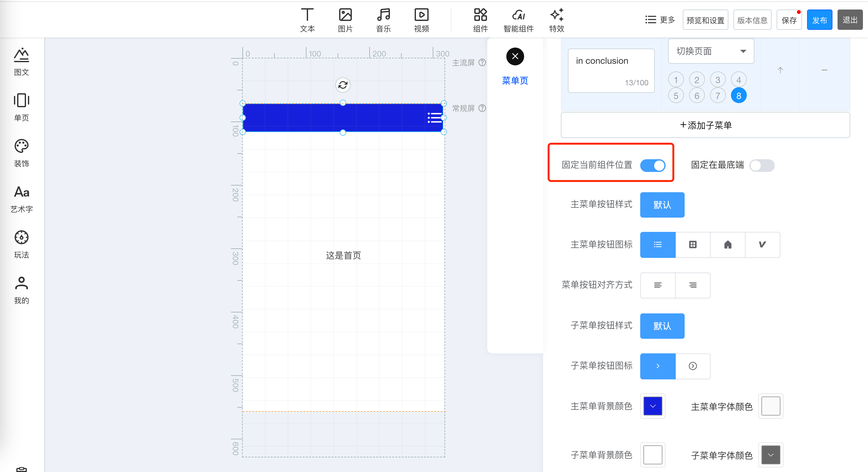
Task: Remove submenu item with minus icon
Action: click(824, 70)
